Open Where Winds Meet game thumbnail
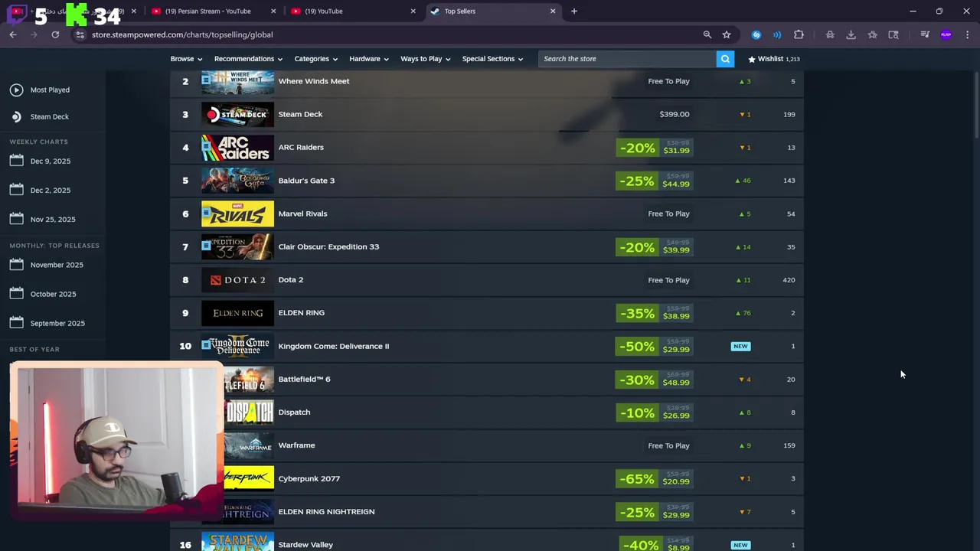This screenshot has width=980, height=551. click(x=237, y=82)
